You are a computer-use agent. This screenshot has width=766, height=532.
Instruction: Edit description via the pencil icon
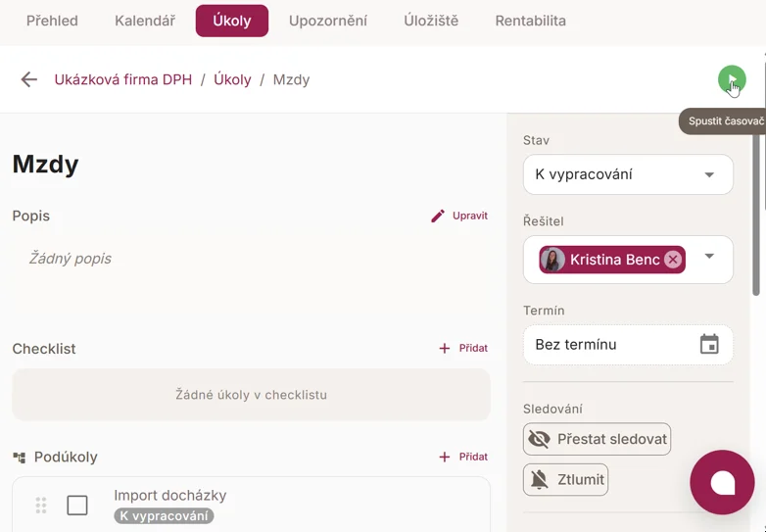[x=438, y=216]
